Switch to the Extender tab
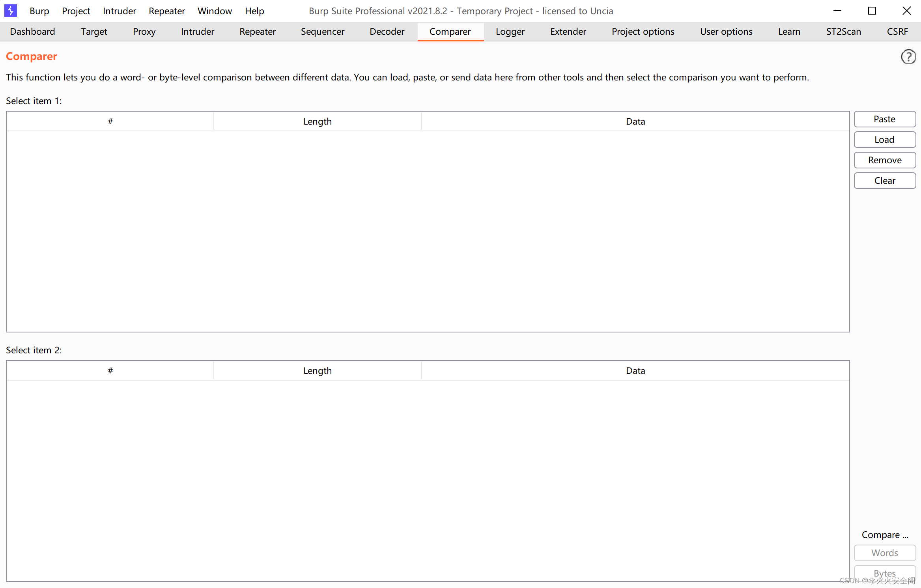This screenshot has height=588, width=921. (568, 32)
